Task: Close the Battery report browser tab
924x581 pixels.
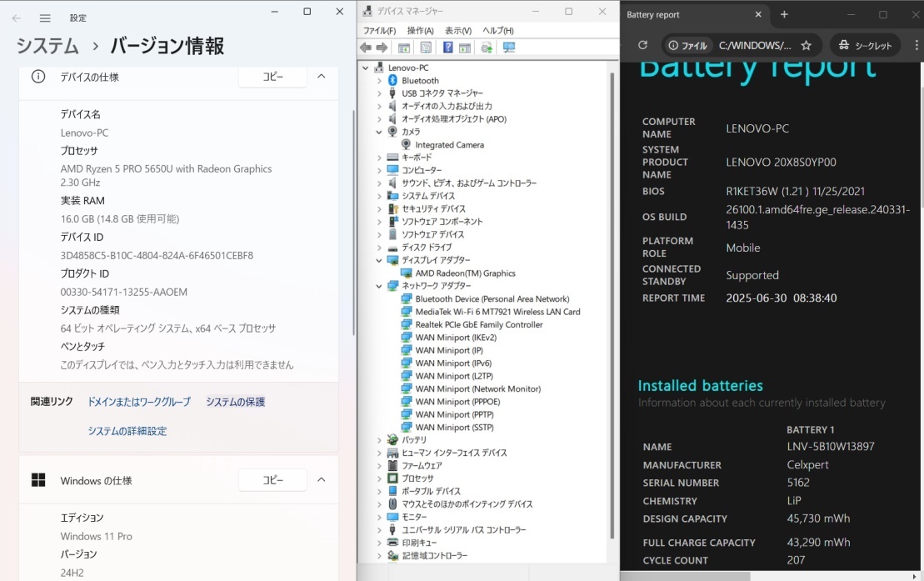Action: click(758, 15)
